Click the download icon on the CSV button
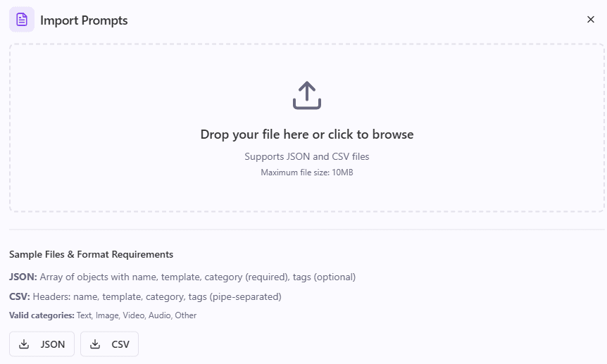 (x=95, y=344)
